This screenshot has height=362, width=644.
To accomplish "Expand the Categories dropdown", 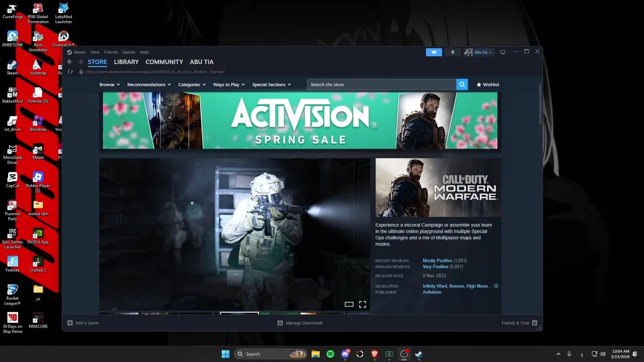I will click(x=192, y=84).
